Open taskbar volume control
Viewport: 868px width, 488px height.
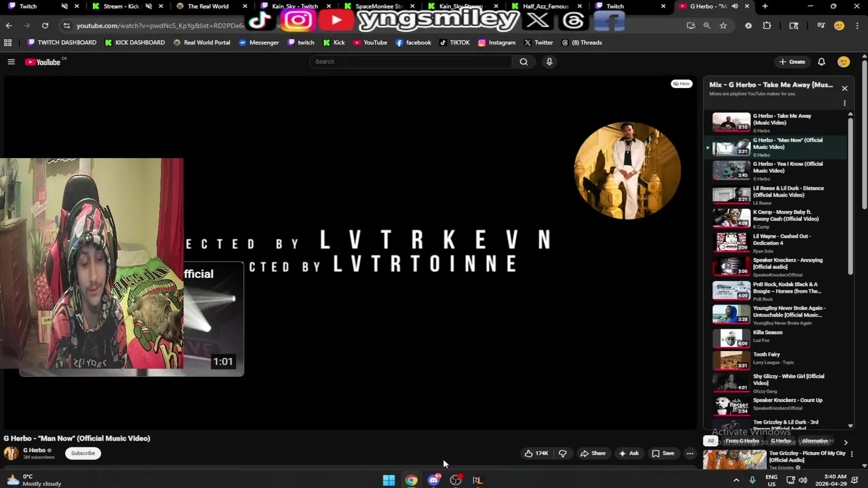click(803, 481)
